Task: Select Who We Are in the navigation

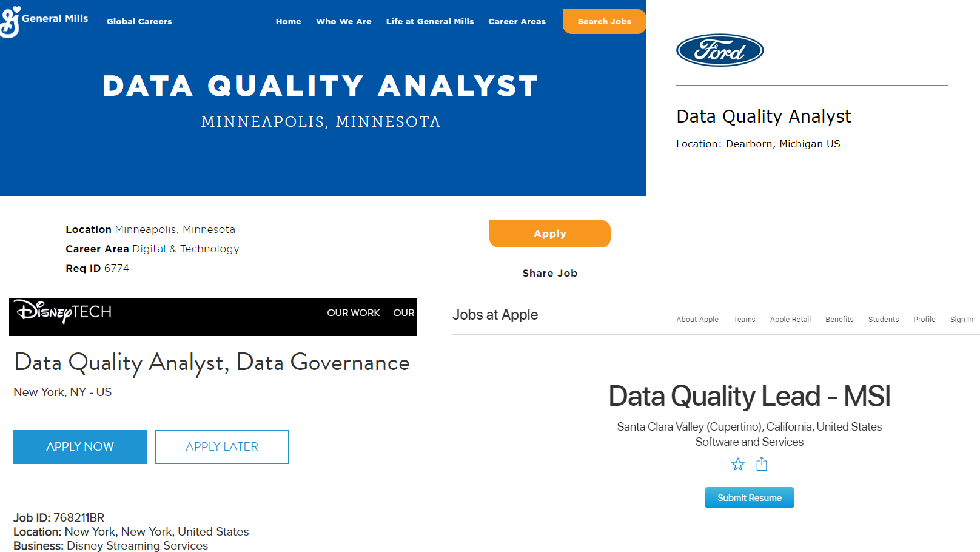Action: (343, 21)
